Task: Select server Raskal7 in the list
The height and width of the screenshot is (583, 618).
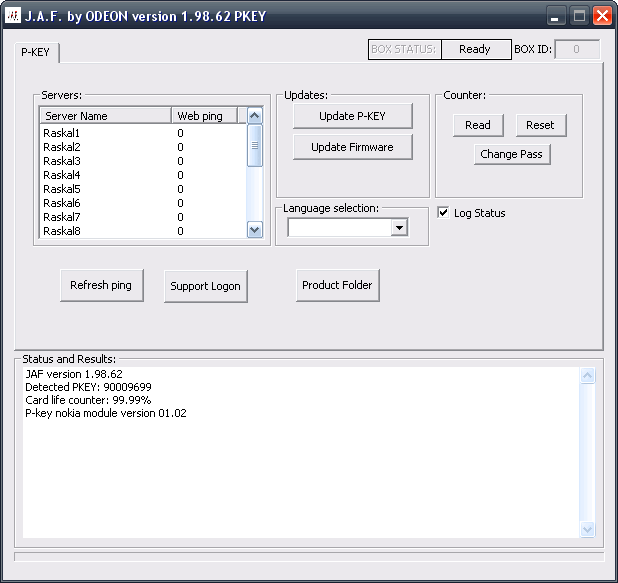Action: tap(143, 217)
